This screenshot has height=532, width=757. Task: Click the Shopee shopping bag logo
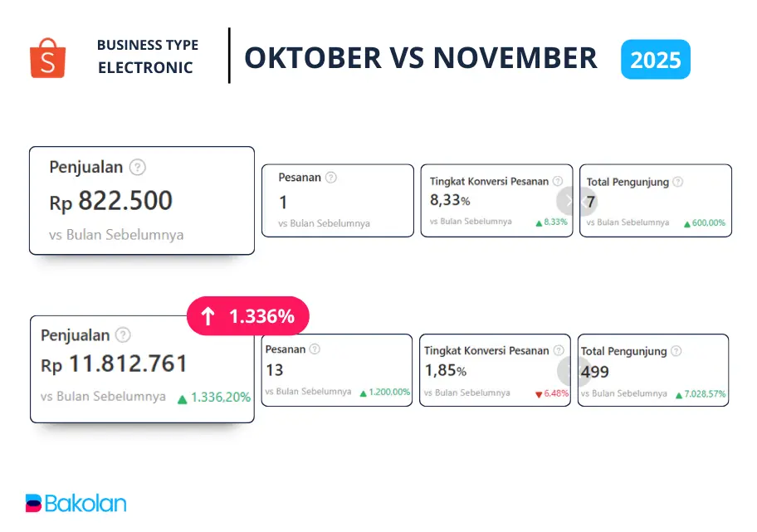click(47, 57)
